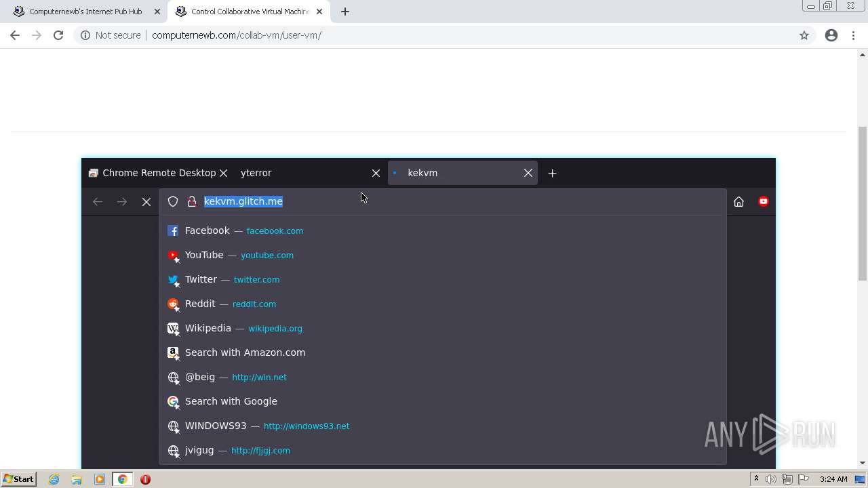Click the insecure padlock icon

tap(192, 201)
